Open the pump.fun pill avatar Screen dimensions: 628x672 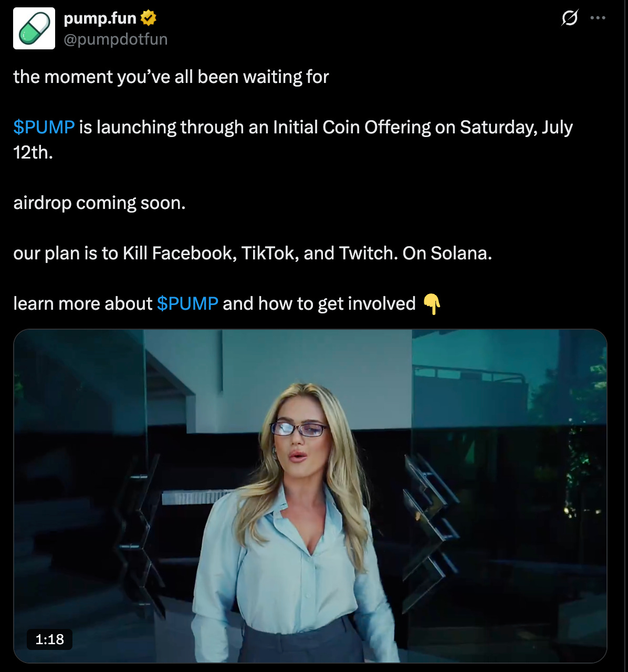(x=34, y=28)
